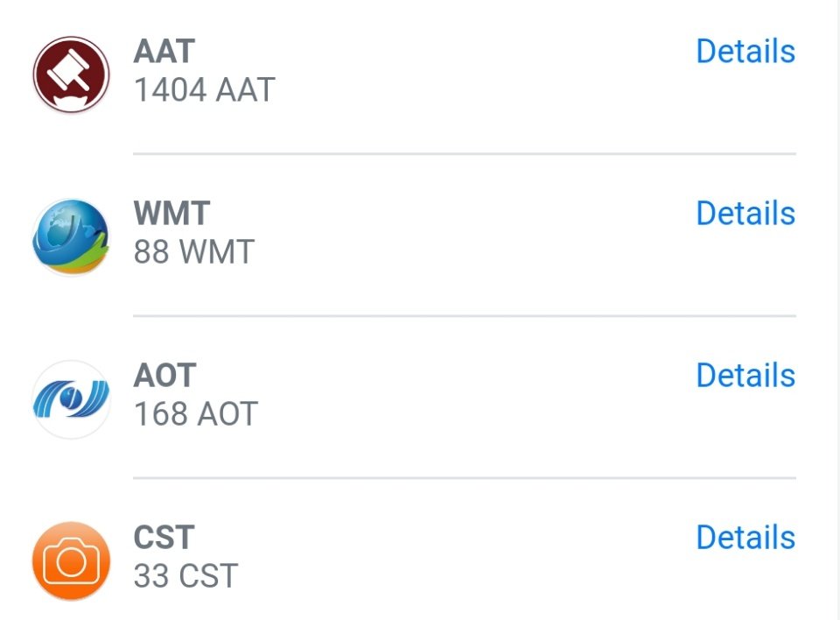Select the WMT globe token icon
The width and height of the screenshot is (840, 620).
point(71,237)
